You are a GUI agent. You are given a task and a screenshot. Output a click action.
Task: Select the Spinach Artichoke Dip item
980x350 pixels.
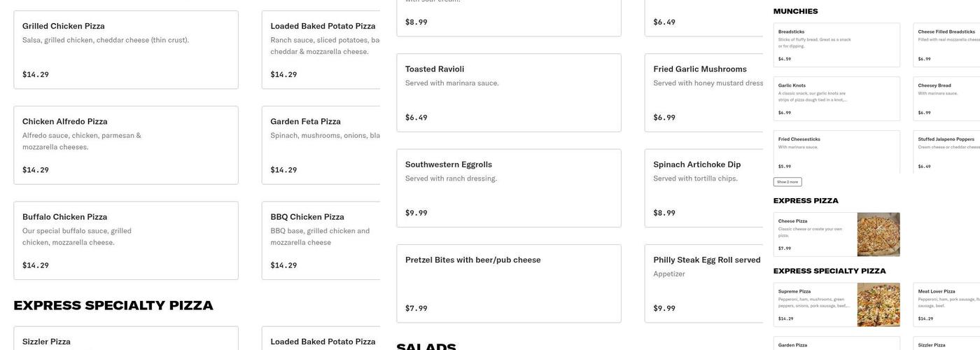click(x=703, y=188)
